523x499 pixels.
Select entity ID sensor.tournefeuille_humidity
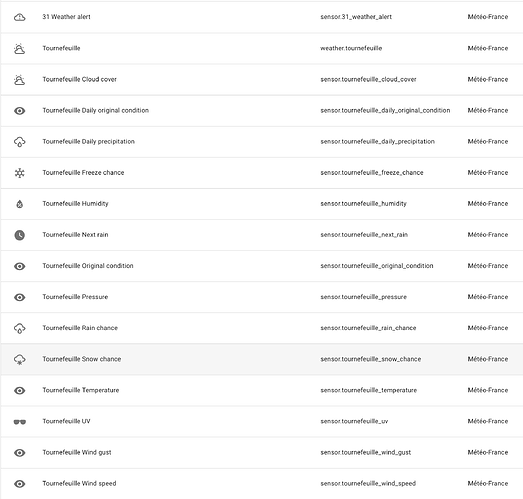(x=364, y=204)
